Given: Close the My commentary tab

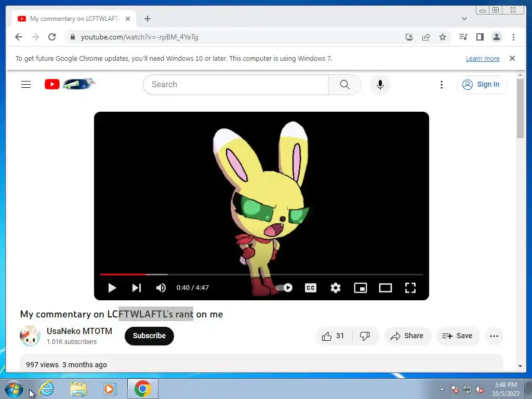Looking at the screenshot, I should (128, 19).
